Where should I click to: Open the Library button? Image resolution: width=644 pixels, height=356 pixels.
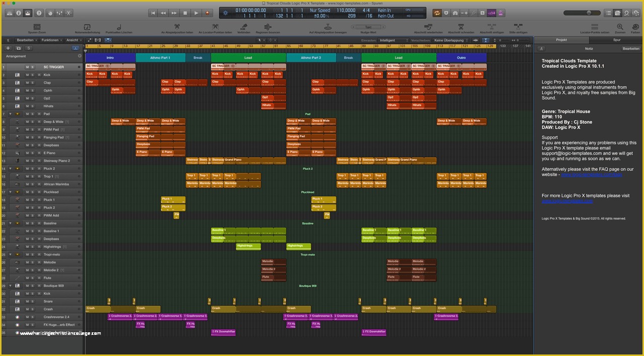(x=9, y=13)
